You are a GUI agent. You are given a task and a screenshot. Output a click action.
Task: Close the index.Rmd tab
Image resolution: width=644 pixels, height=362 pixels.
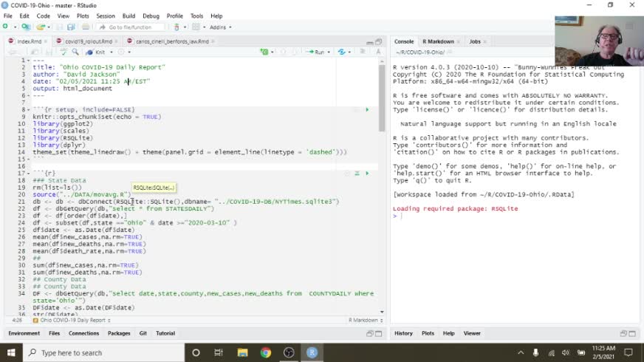pos(46,41)
